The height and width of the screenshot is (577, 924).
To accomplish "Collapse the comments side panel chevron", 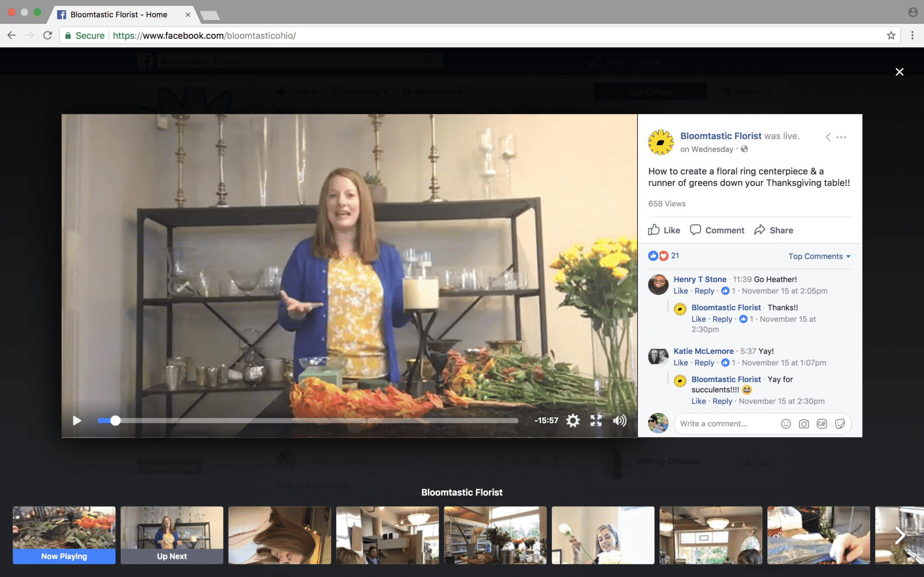I will pos(828,137).
